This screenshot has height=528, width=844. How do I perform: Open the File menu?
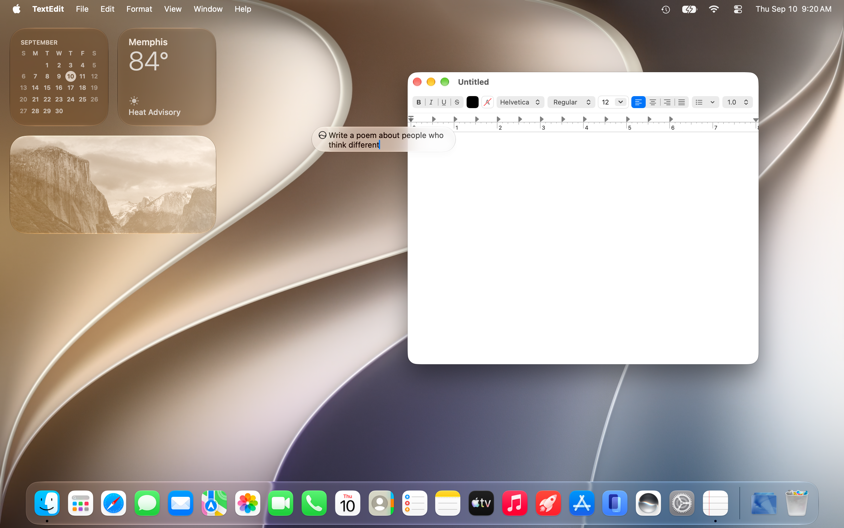point(82,9)
